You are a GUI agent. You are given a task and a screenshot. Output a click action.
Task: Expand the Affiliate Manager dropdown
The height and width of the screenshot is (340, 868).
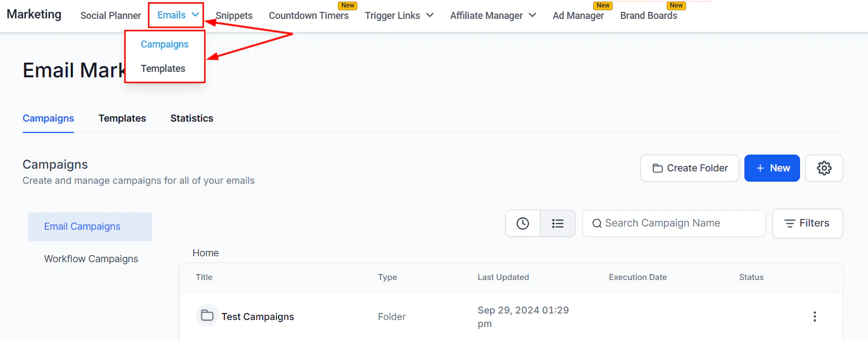(493, 16)
